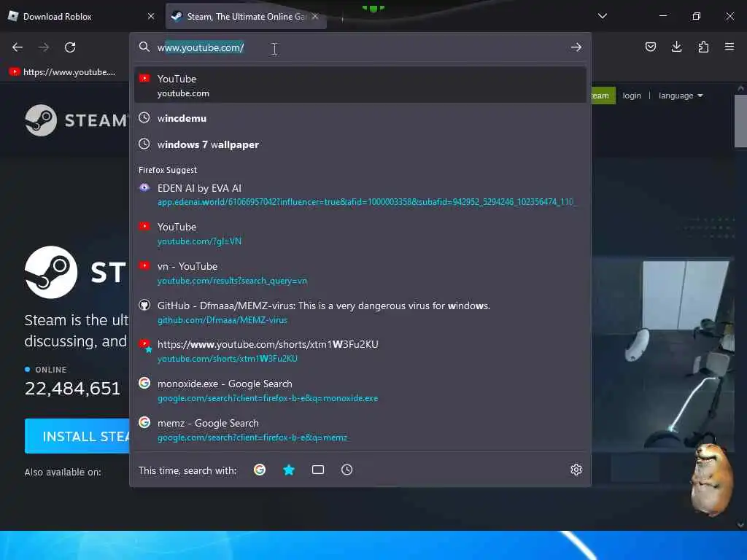Open the vn - YouTube suggestion
Screen dimensions: 747x560
360,273
